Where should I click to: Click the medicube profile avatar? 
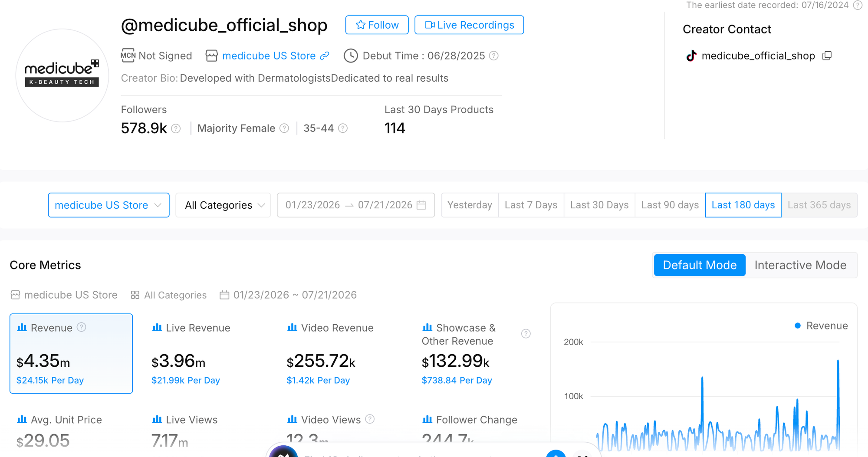click(x=62, y=76)
